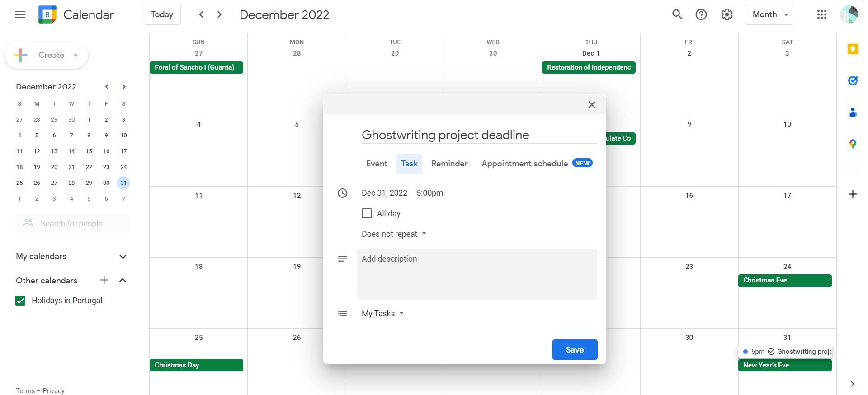This screenshot has height=395, width=868.
Task: Open Google Maps side panel icon
Action: (x=853, y=144)
